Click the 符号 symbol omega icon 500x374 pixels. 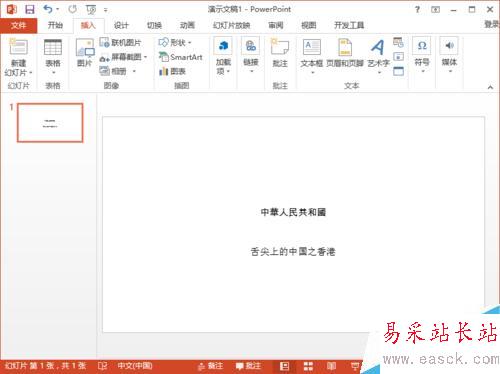(422, 46)
